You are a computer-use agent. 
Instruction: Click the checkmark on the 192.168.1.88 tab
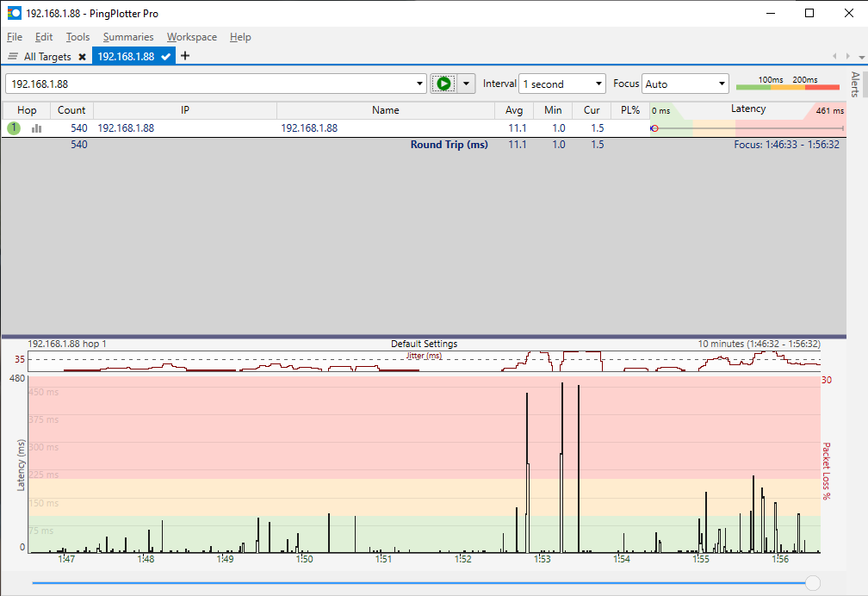[x=167, y=56]
